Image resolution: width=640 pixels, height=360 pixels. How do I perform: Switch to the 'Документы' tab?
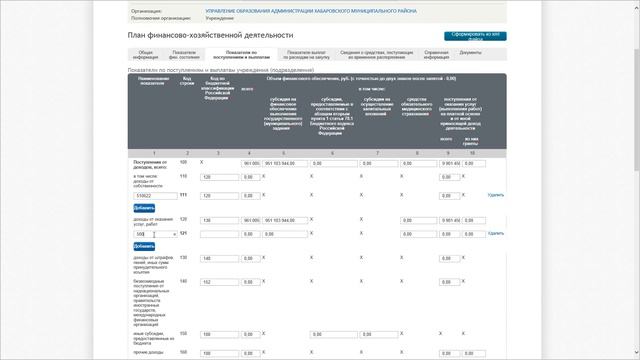(470, 53)
